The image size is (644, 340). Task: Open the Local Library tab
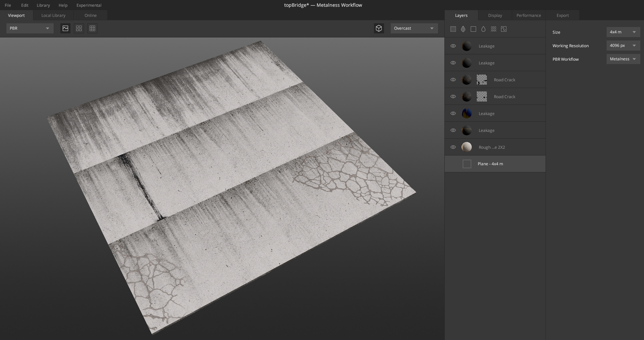[x=53, y=15]
